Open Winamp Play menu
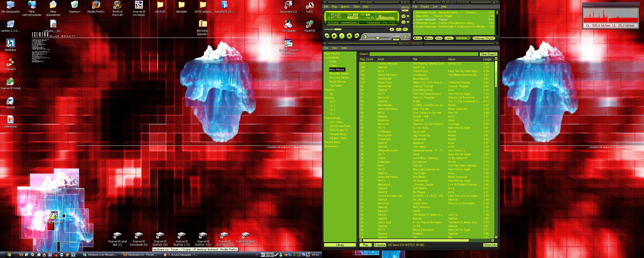The width and height of the screenshot is (644, 258). coord(334,7)
